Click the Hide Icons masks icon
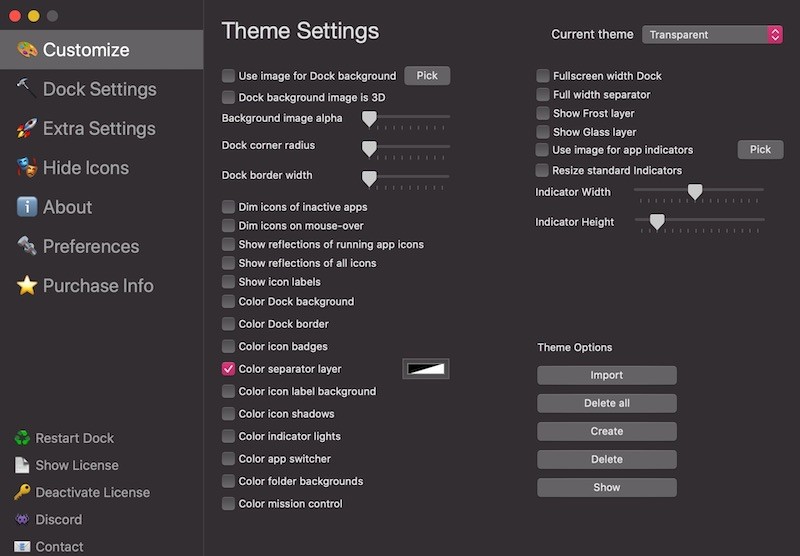The image size is (800, 556). pos(27,167)
